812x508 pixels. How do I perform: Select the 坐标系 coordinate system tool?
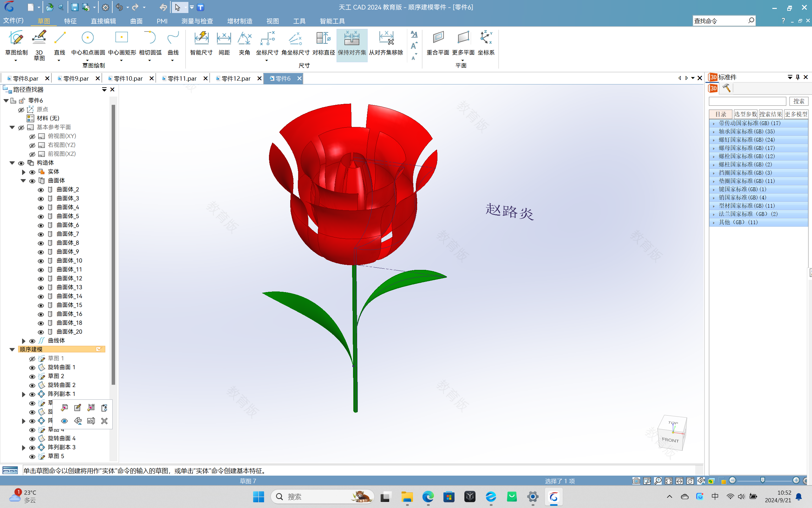[486, 43]
